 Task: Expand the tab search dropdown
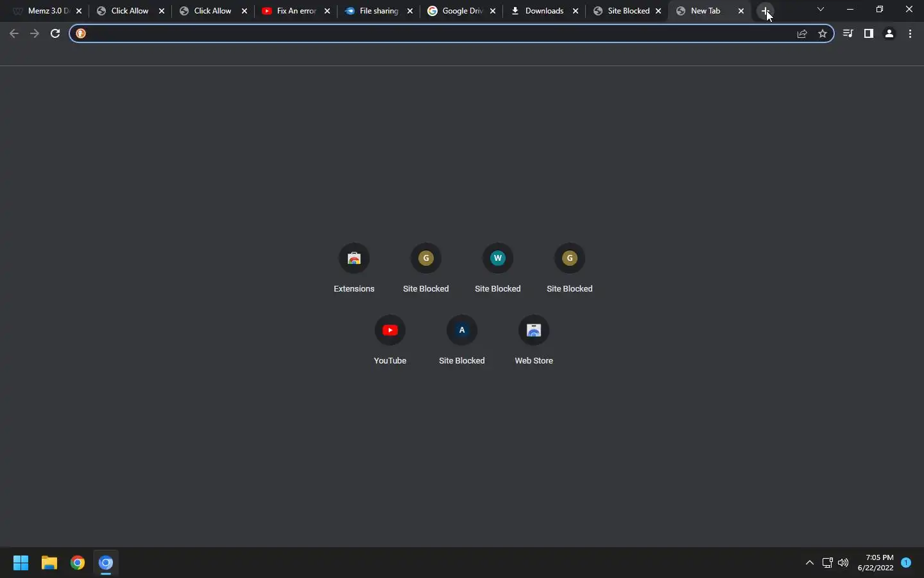[x=821, y=10]
